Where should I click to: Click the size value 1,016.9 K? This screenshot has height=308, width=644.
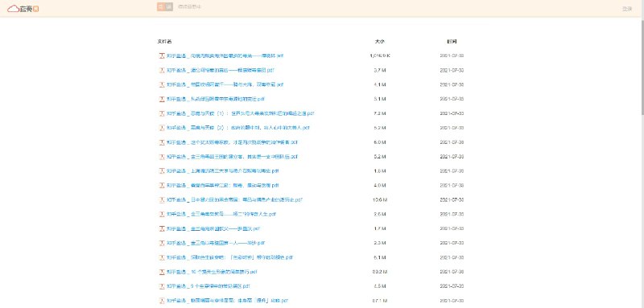coord(379,55)
